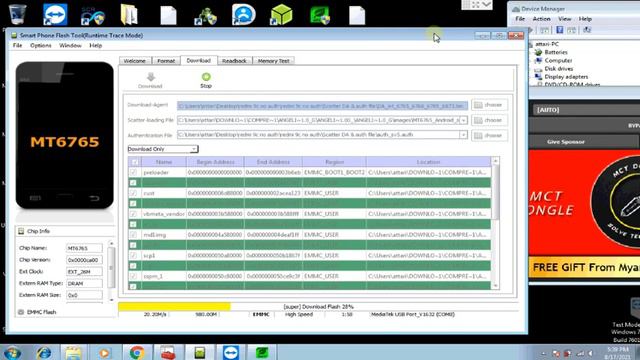Open View menu in Device Manager
The width and height of the screenshot is (640, 360).
click(565, 19)
